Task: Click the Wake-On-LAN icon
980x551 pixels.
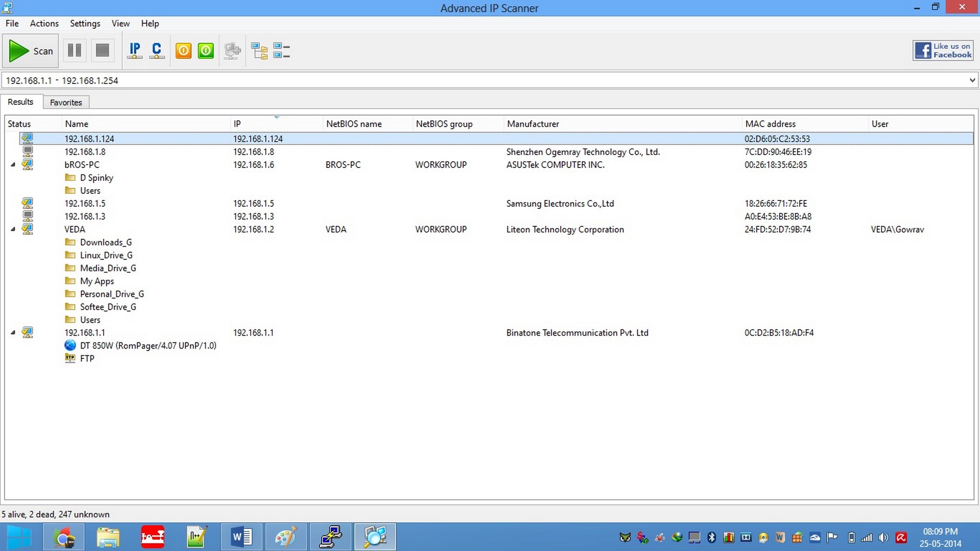Action: tap(206, 51)
